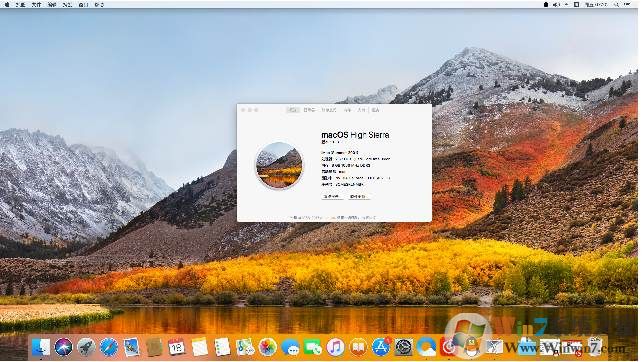Switch to Memory tab in About This Mac
Viewport: 642px width, 362px height.
coord(348,110)
